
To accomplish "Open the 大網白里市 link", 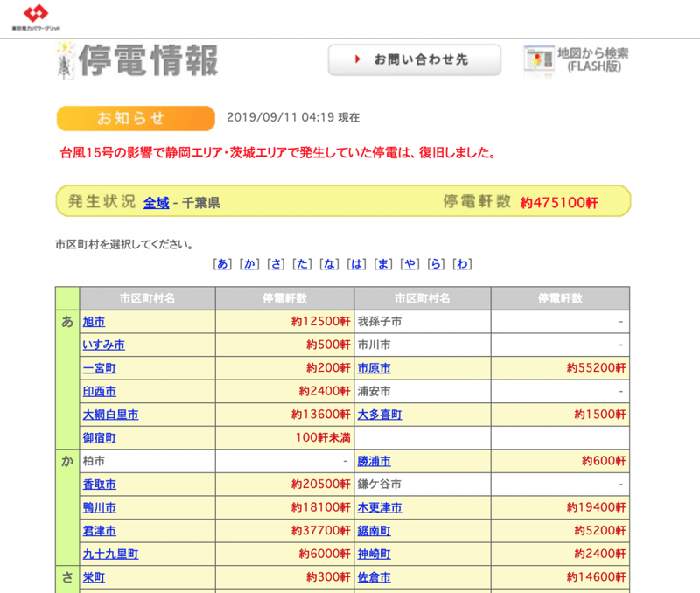I will 110,415.
